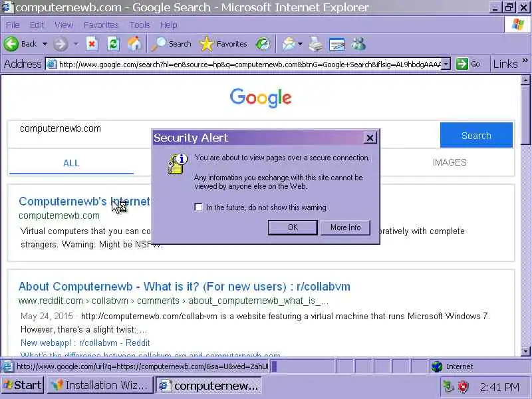
Task: Open Favorites star in the toolbar
Action: (207, 44)
